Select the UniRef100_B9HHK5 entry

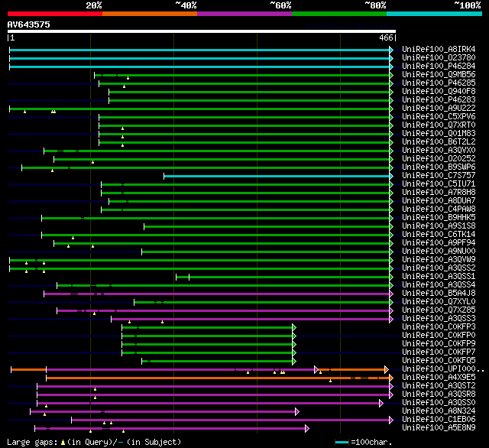click(439, 217)
